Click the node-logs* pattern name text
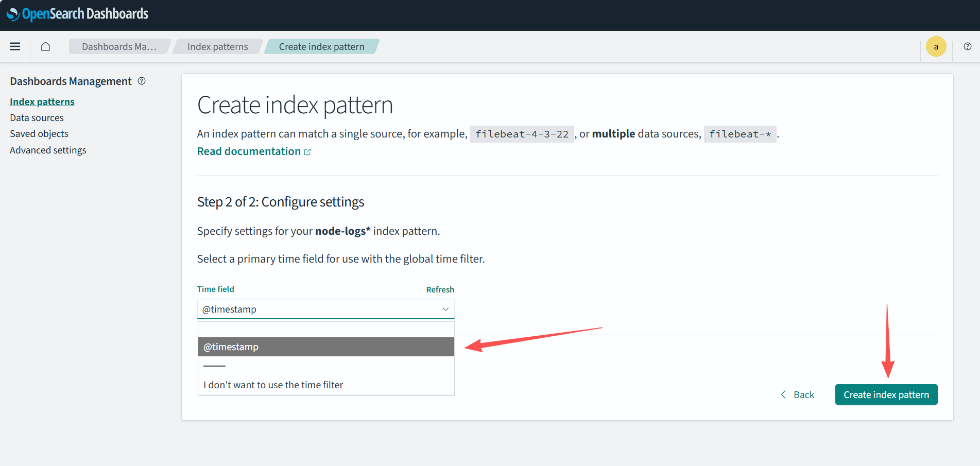 coord(342,231)
